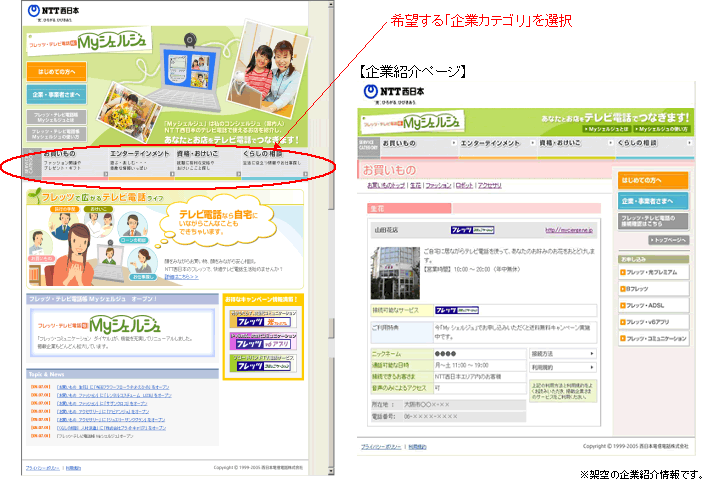This screenshot has height=479, width=702.
Task: Click the NTT西日本 logo on the left page
Action: coord(53,11)
